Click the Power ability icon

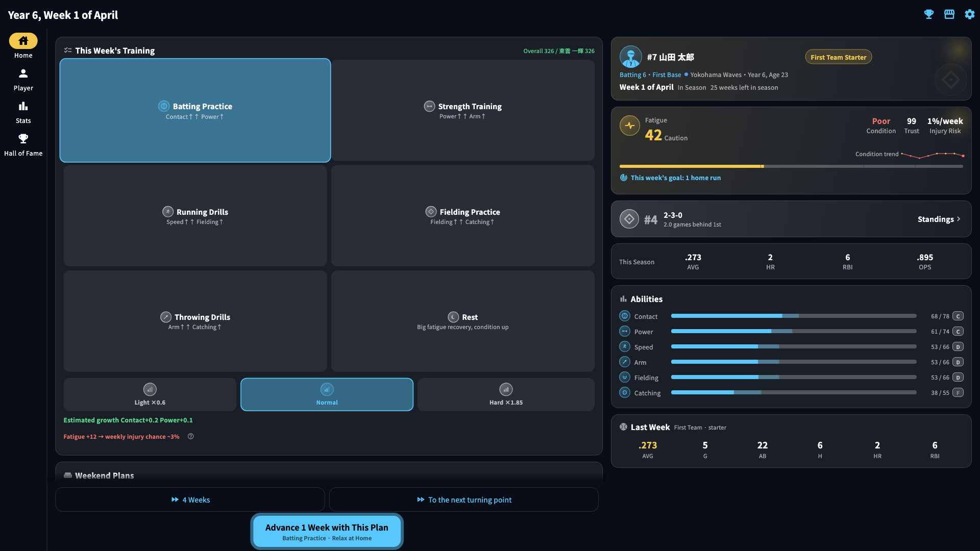625,331
